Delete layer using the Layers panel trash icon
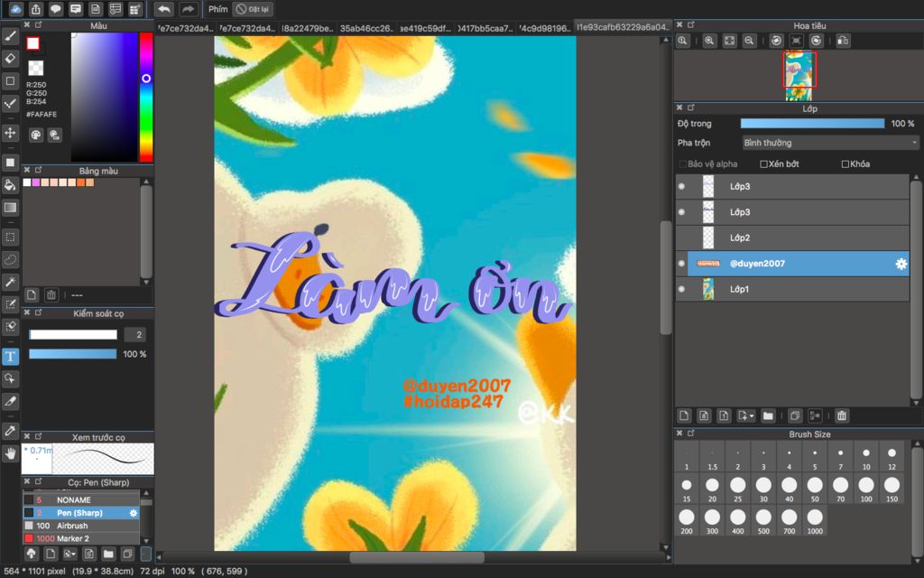 (x=841, y=415)
